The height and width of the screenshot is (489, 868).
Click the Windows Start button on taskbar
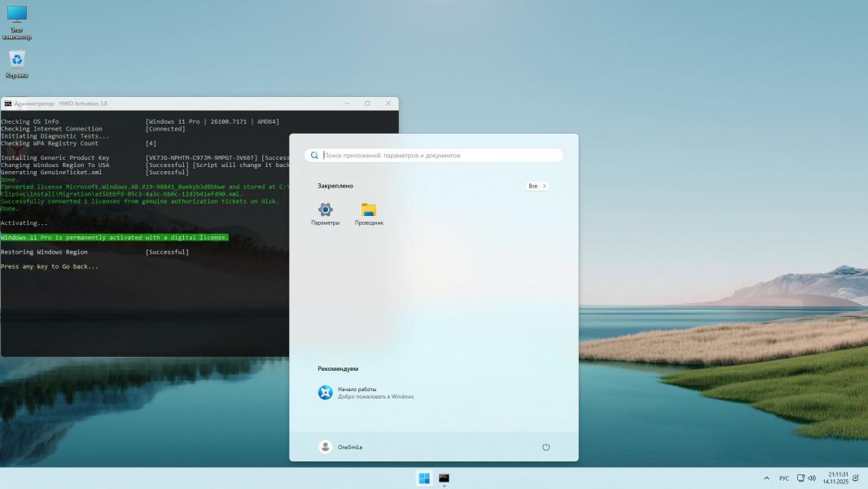click(423, 478)
